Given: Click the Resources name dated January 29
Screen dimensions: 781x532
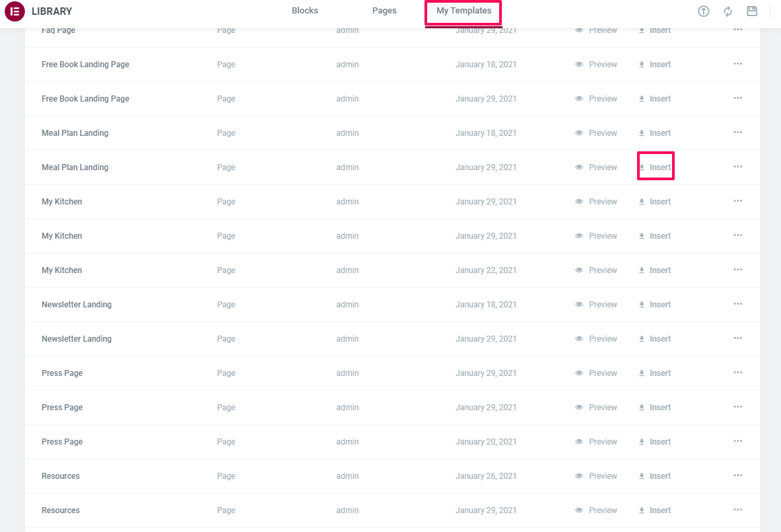Looking at the screenshot, I should pyautogui.click(x=61, y=510).
